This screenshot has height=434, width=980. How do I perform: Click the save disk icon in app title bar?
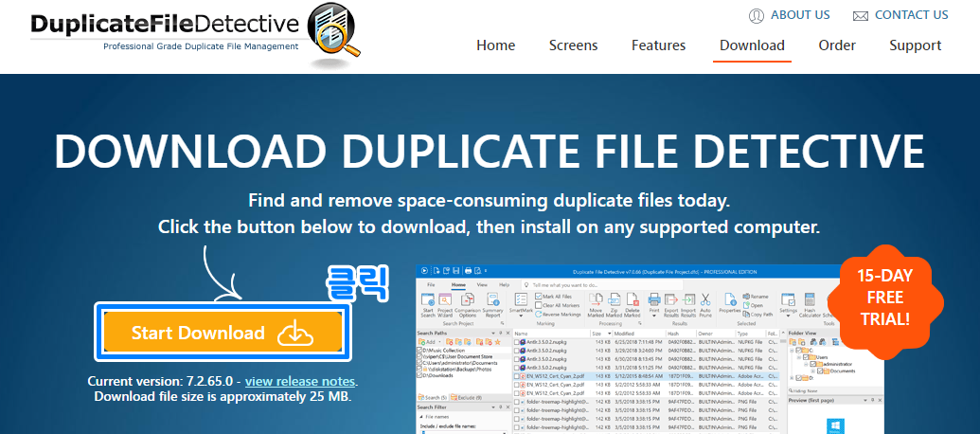tap(456, 271)
